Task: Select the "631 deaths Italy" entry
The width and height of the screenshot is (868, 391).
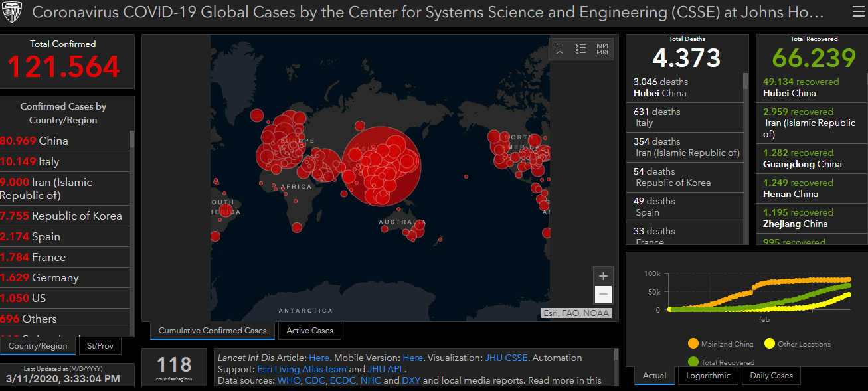Action: click(685, 117)
